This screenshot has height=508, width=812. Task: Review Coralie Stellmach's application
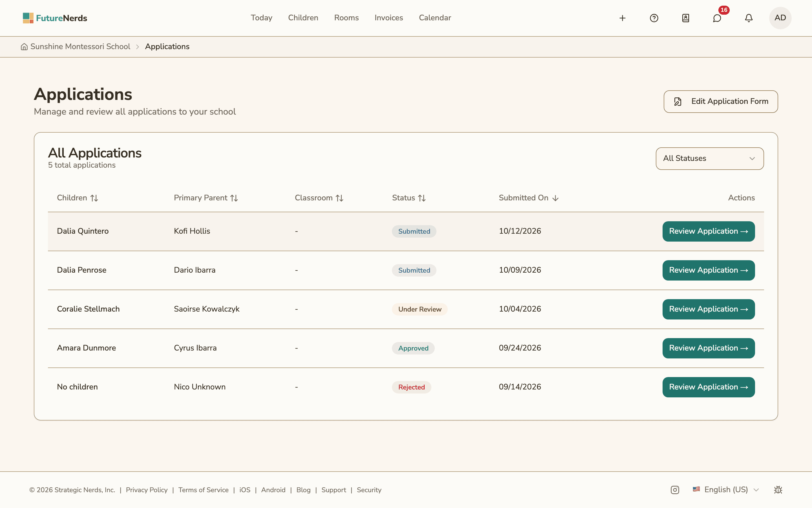click(708, 309)
